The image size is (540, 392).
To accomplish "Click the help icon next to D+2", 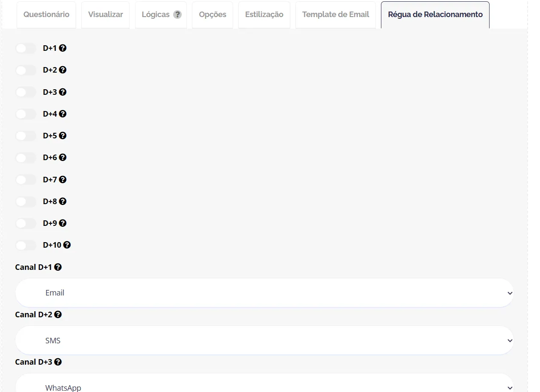I will (62, 70).
